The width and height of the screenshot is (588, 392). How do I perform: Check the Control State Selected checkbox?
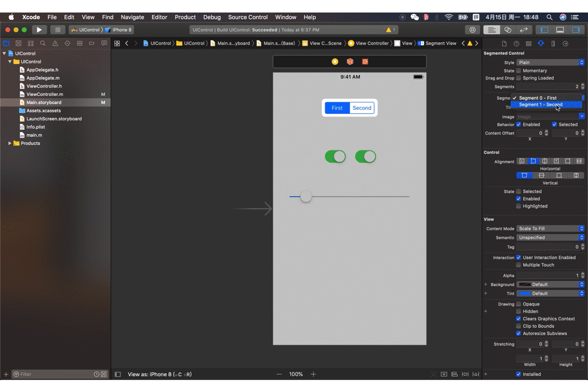(519, 191)
